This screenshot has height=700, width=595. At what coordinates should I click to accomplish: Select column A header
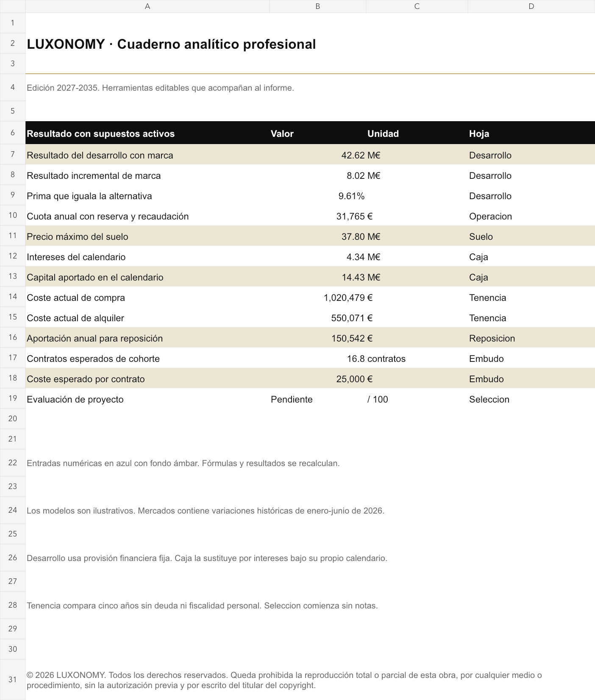(x=147, y=6)
